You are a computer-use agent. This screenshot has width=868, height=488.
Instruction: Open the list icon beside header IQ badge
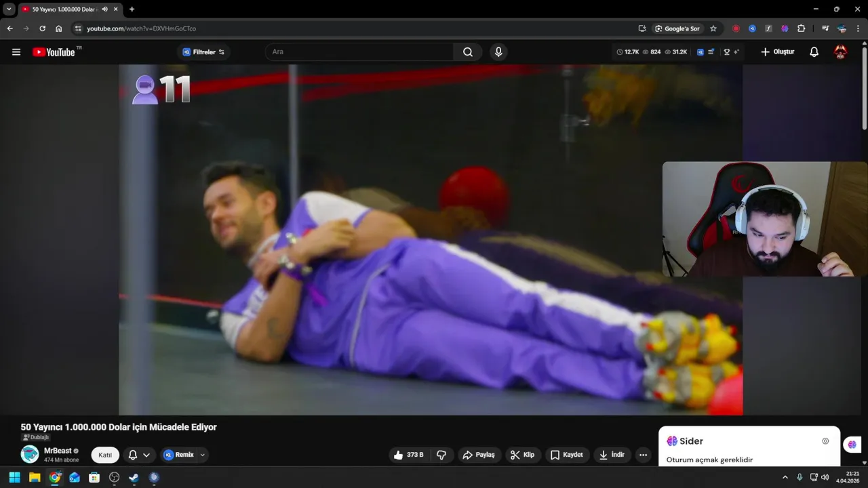point(711,52)
